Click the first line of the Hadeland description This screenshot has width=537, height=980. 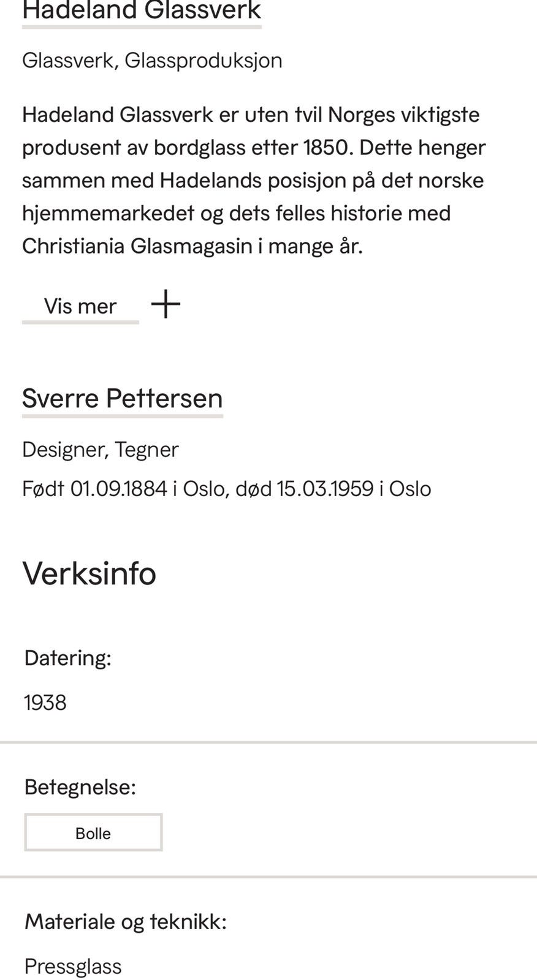click(251, 115)
